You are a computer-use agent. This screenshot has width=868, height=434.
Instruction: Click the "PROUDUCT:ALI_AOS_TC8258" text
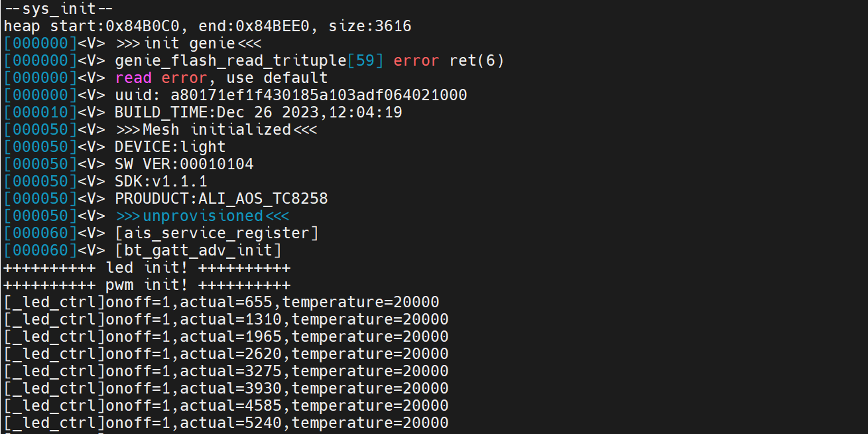pos(221,198)
